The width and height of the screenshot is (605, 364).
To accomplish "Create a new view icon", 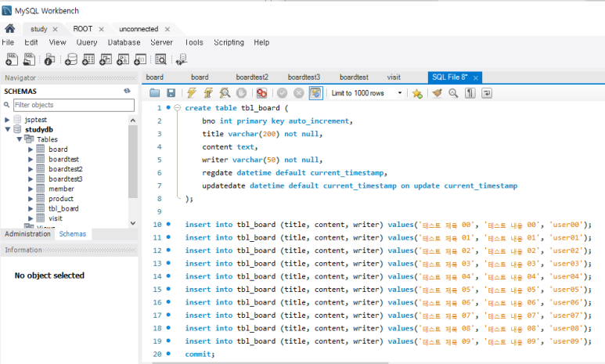I will [106, 59].
